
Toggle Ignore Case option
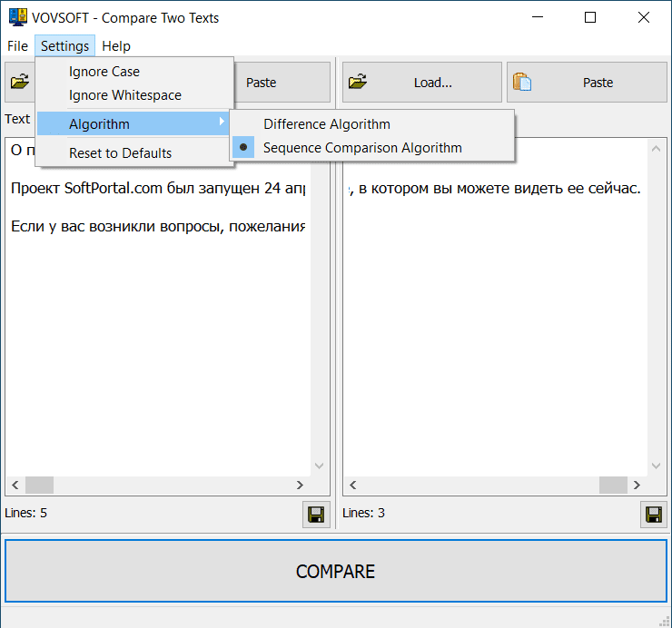[x=134, y=72]
